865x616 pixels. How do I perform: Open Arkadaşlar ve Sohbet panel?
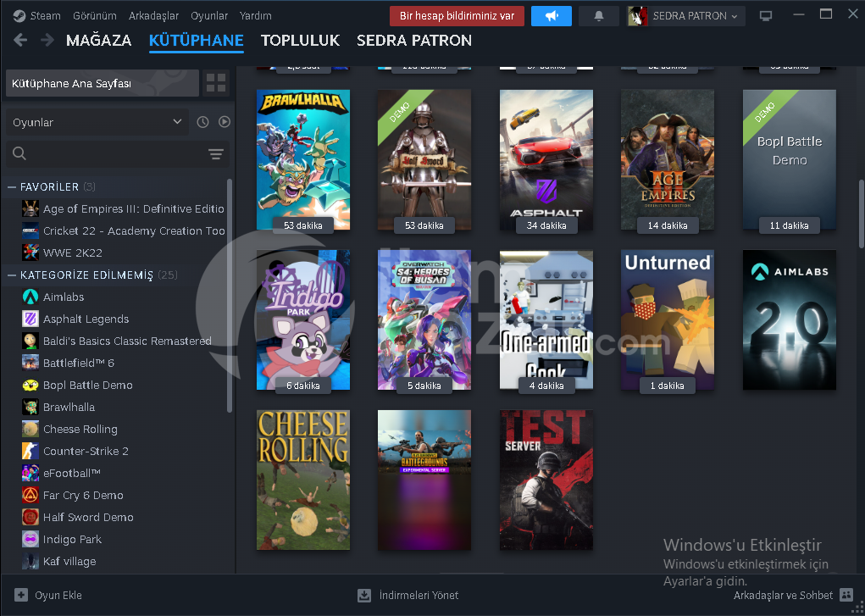tap(793, 595)
